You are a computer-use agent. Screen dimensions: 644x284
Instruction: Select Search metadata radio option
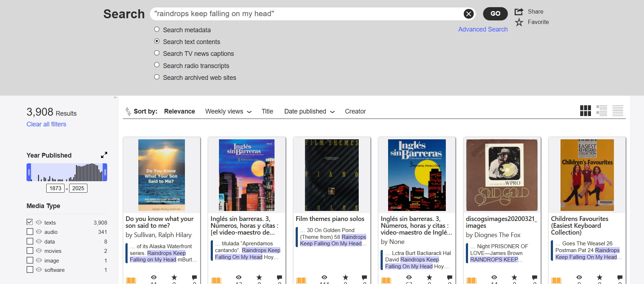pos(157,29)
